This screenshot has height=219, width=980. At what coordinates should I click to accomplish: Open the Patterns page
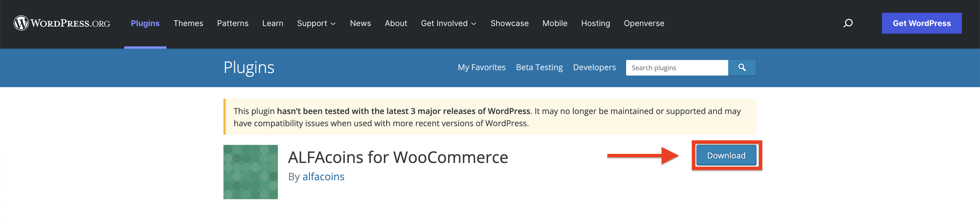click(x=233, y=23)
